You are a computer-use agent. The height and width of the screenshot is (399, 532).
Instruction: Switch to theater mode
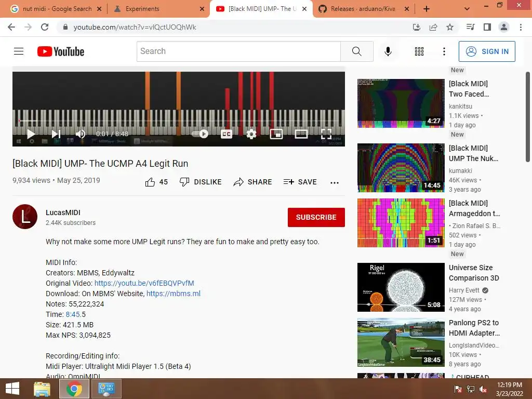coord(301,134)
